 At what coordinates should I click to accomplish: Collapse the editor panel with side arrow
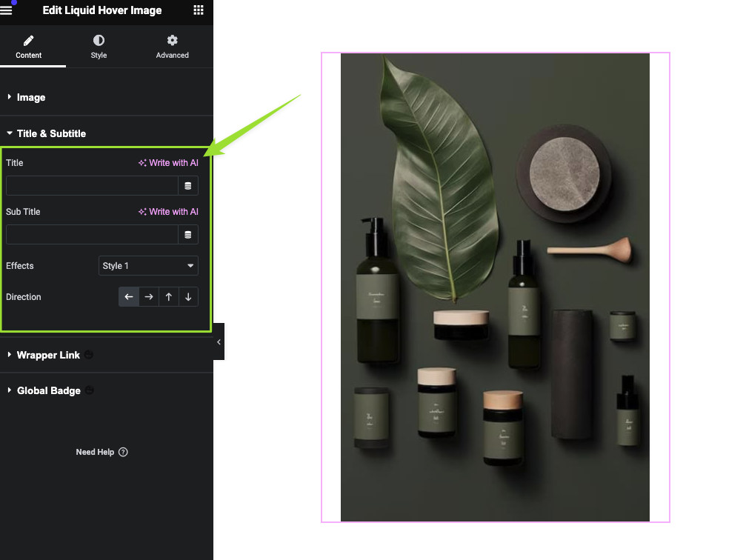pyautogui.click(x=219, y=341)
